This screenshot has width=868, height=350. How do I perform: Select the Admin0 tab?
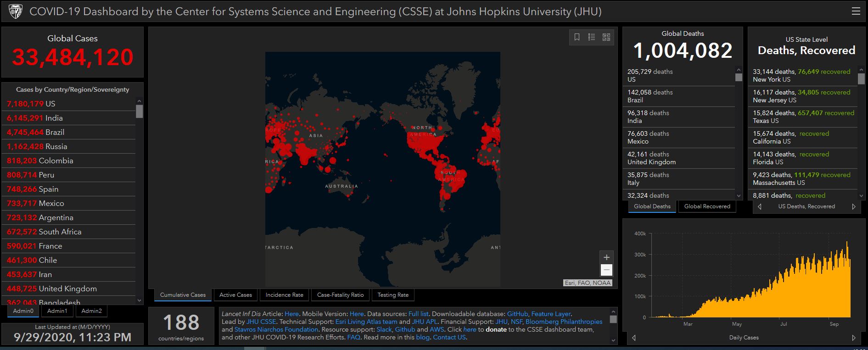pyautogui.click(x=23, y=311)
